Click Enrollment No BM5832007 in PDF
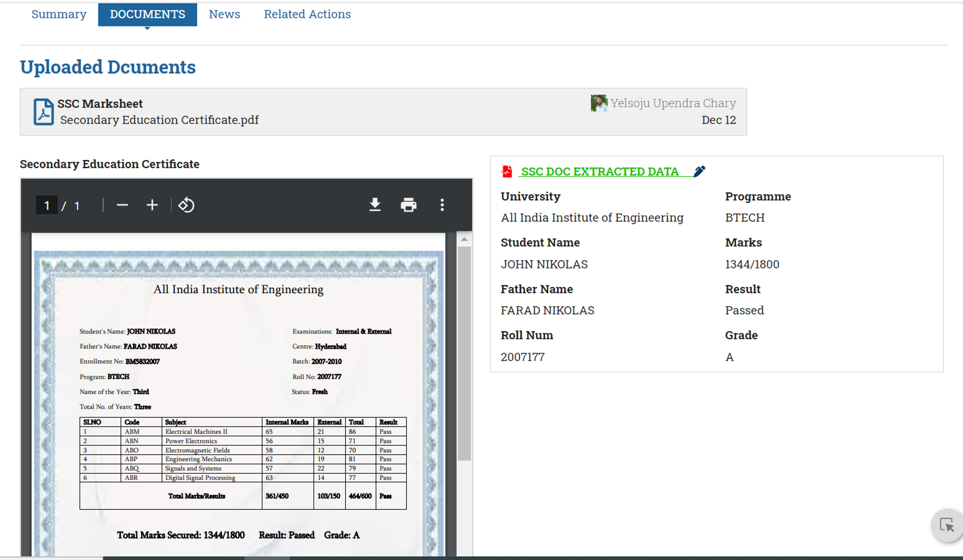 pos(120,361)
